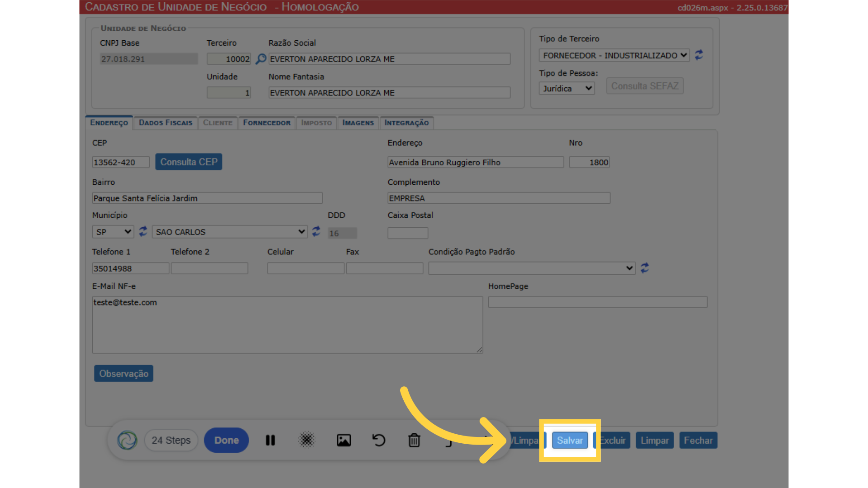Click the E-Mail NF-e text area

pyautogui.click(x=288, y=325)
